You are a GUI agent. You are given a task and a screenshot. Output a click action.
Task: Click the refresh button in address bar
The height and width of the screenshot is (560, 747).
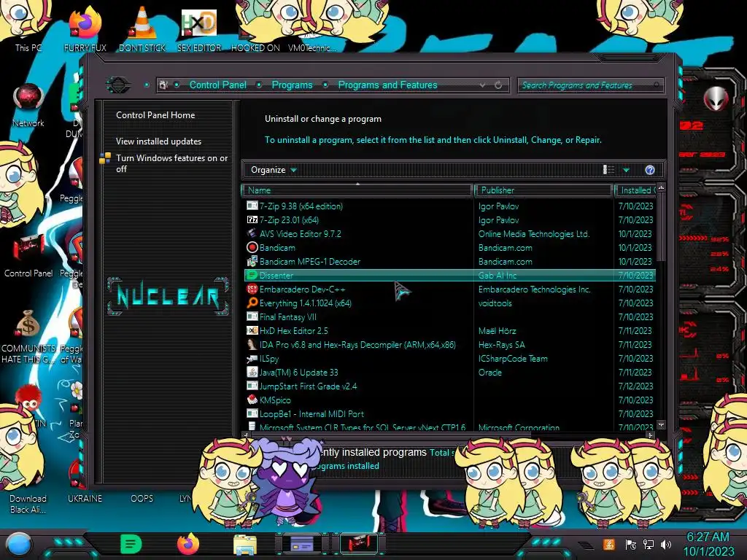498,85
